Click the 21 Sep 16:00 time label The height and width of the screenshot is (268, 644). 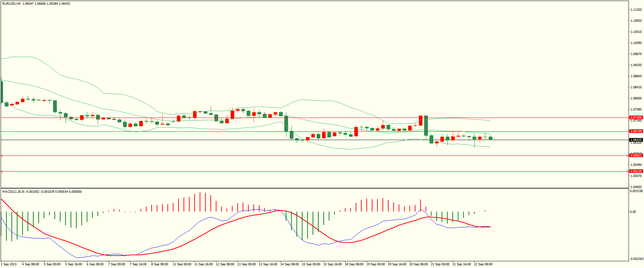click(x=461, y=264)
